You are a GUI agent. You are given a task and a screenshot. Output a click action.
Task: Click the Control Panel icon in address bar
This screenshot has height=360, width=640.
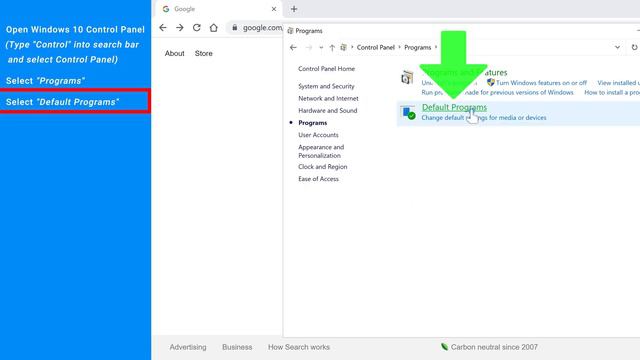344,47
